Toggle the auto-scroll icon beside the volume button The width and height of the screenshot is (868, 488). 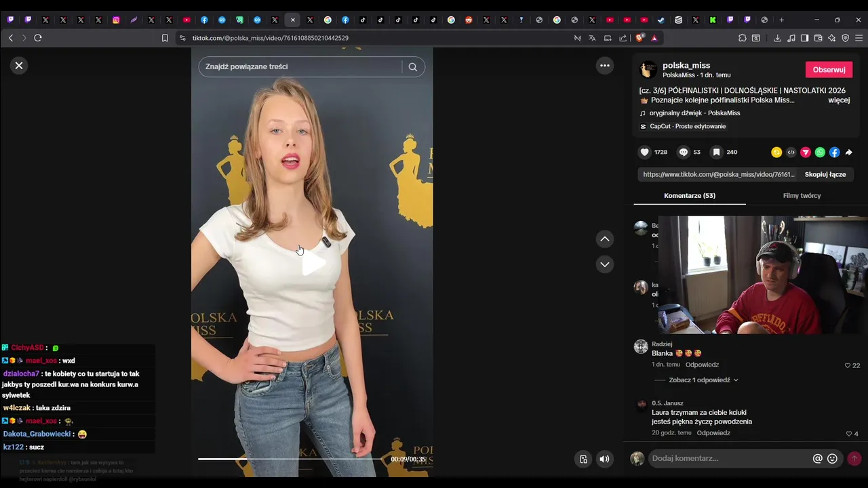(x=583, y=460)
